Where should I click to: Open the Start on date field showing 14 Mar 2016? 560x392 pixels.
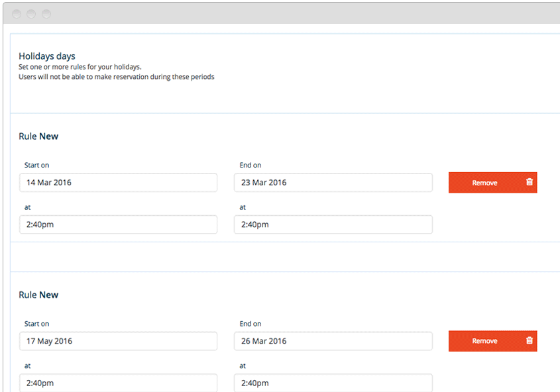(118, 182)
